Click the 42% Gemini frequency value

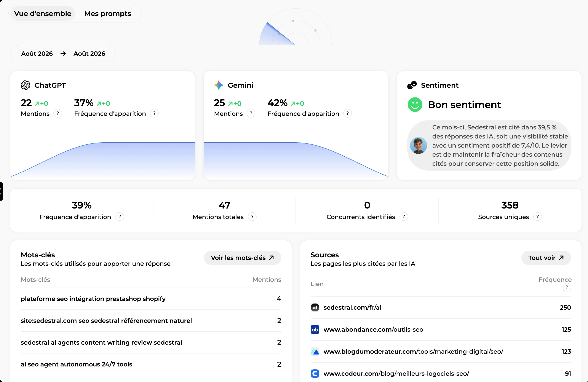(277, 103)
